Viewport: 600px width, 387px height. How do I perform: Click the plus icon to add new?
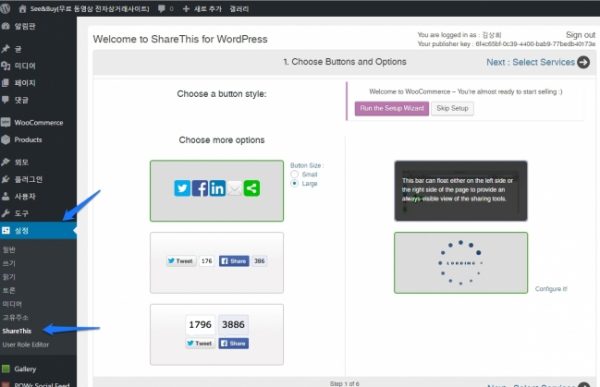[x=186, y=8]
